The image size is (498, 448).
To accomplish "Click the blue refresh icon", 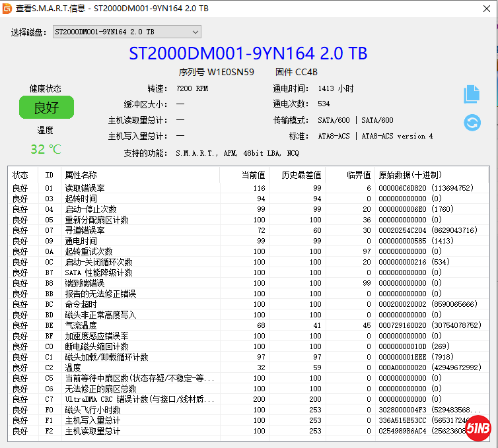I will (472, 123).
